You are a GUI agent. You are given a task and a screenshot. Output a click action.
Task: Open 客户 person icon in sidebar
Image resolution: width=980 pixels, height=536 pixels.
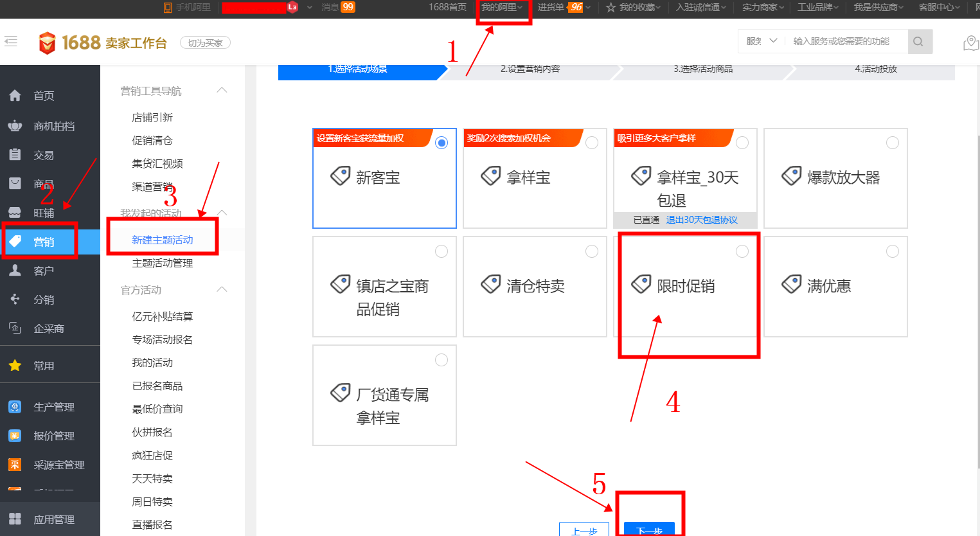[15, 271]
